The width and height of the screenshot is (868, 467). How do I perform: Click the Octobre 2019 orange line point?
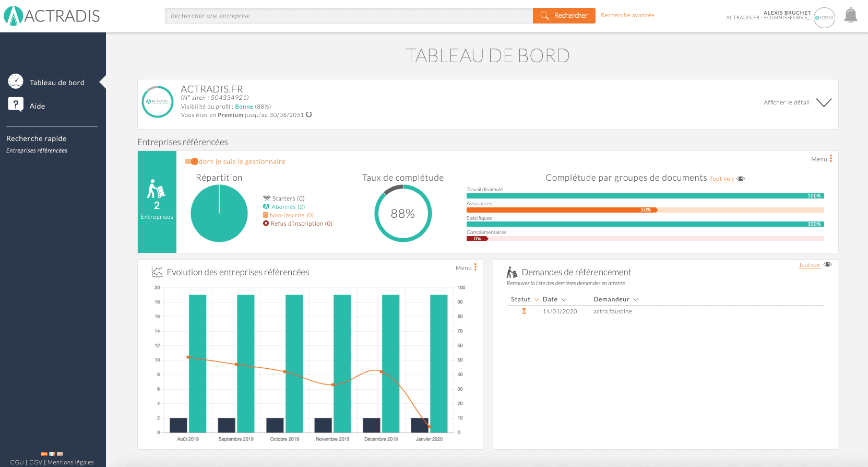click(284, 371)
